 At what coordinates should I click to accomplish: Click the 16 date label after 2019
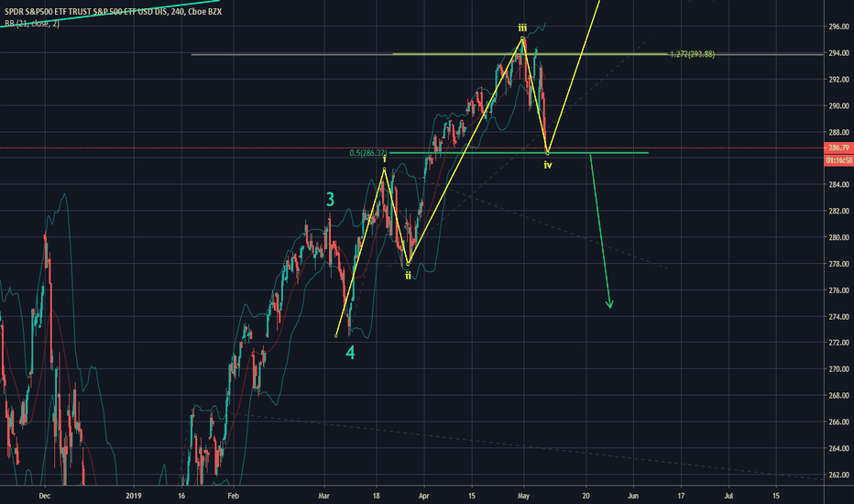(x=181, y=496)
